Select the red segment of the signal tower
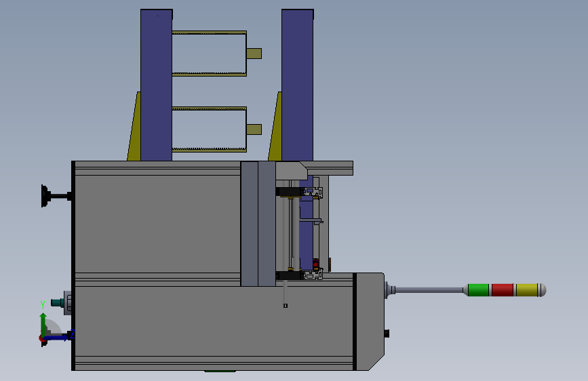The image size is (588, 381). [x=503, y=290]
